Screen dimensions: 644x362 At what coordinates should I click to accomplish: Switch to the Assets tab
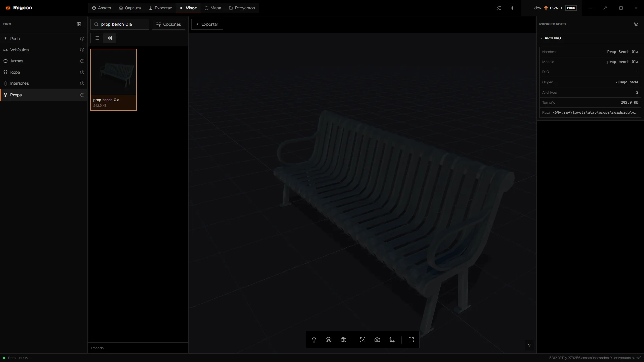click(102, 8)
